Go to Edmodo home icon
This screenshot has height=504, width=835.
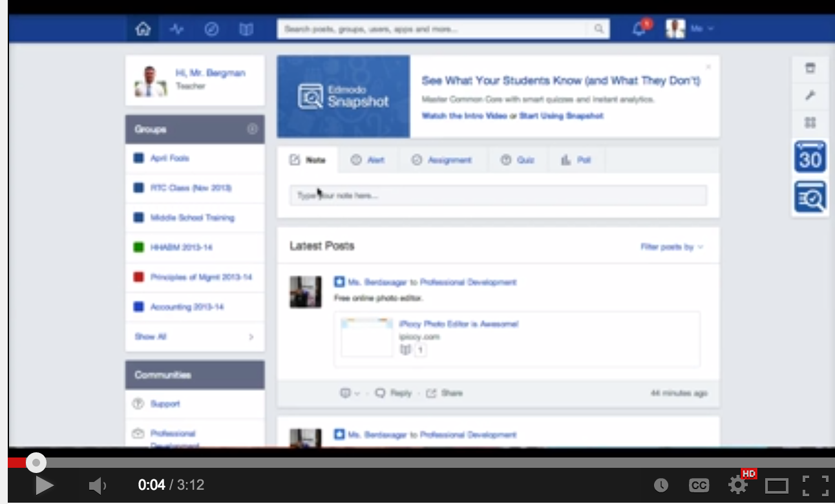(x=143, y=29)
